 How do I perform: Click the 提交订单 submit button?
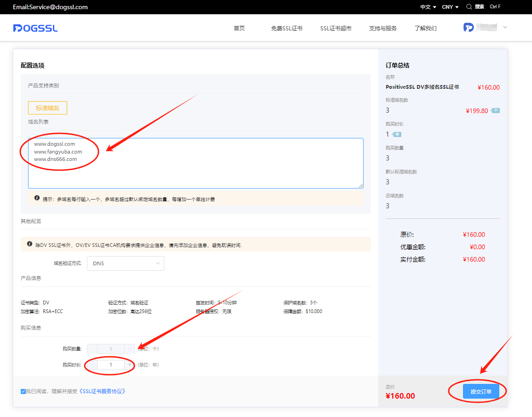pyautogui.click(x=481, y=392)
